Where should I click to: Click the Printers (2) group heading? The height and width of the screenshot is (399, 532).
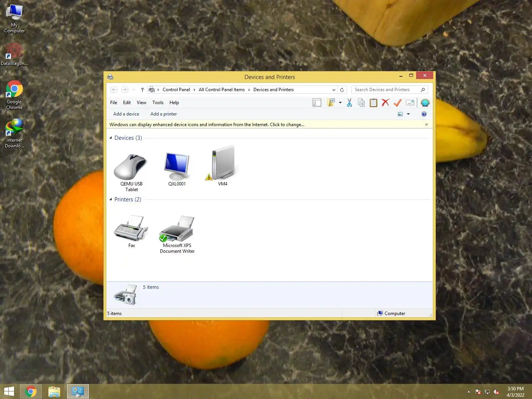tap(128, 199)
